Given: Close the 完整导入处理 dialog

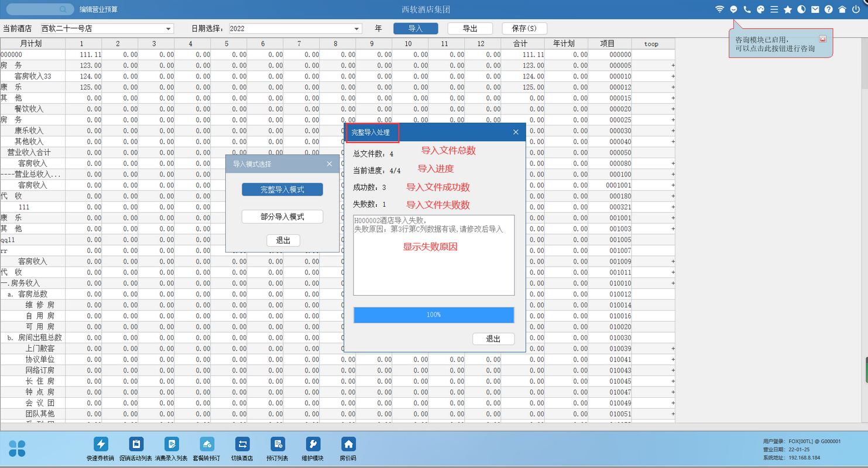Looking at the screenshot, I should tap(516, 132).
